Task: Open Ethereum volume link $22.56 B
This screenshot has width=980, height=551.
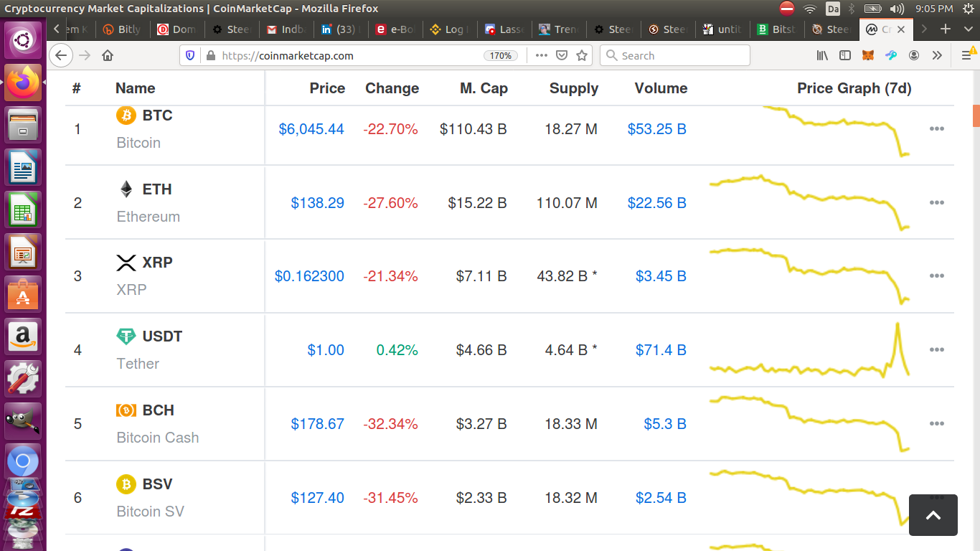Action: click(657, 203)
